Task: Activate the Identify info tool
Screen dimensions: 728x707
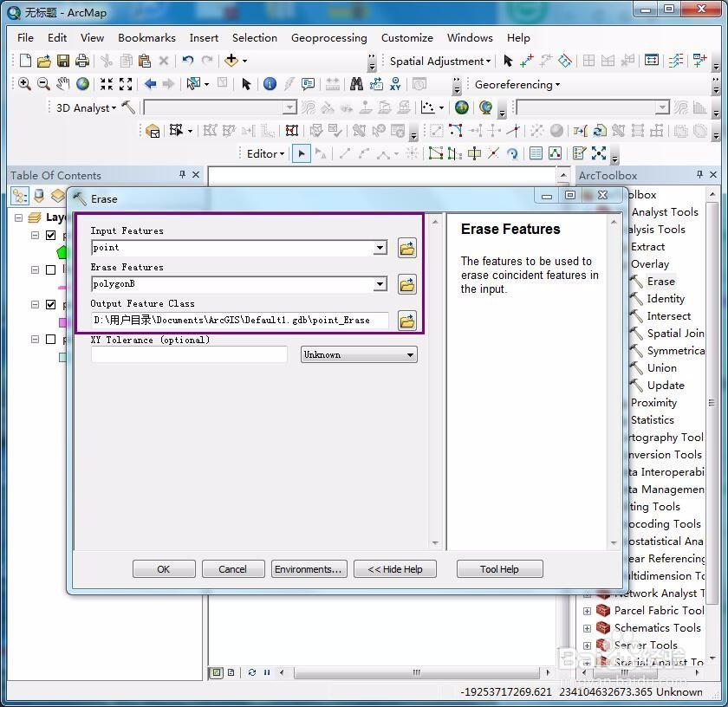Action: 270,84
